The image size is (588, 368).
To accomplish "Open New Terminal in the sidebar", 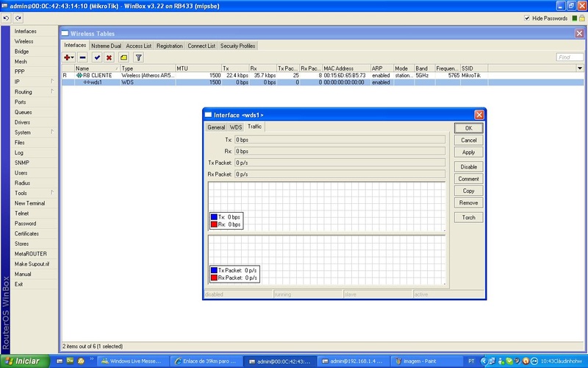I will 29,203.
